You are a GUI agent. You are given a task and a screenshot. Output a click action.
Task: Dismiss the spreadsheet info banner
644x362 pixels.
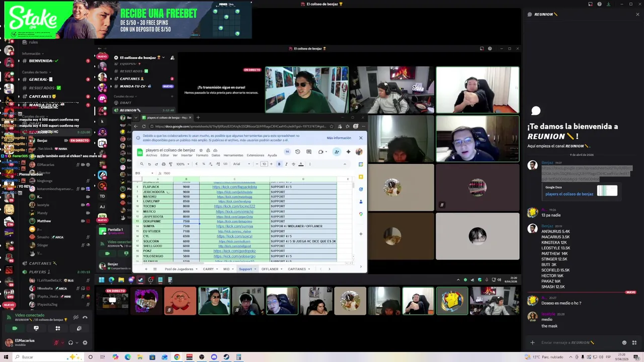point(361,138)
